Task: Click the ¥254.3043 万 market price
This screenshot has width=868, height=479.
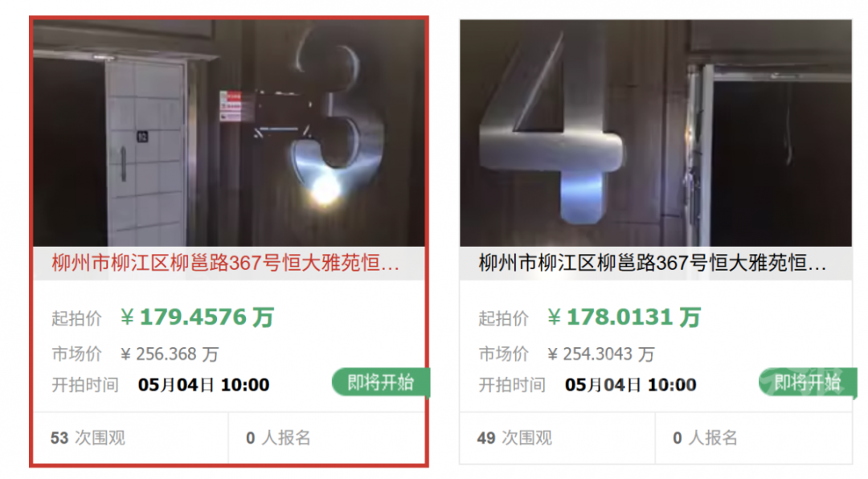Action: [x=600, y=354]
